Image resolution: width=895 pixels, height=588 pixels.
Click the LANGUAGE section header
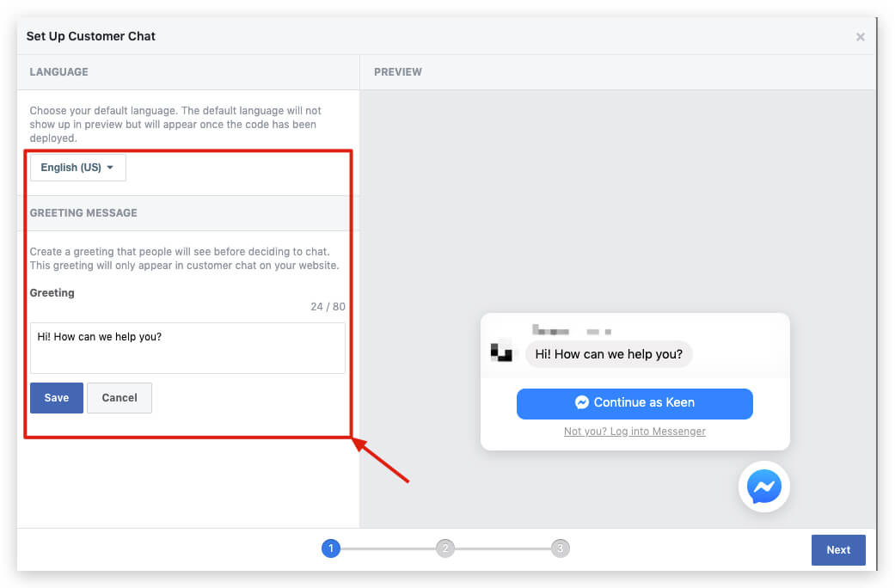pos(59,72)
